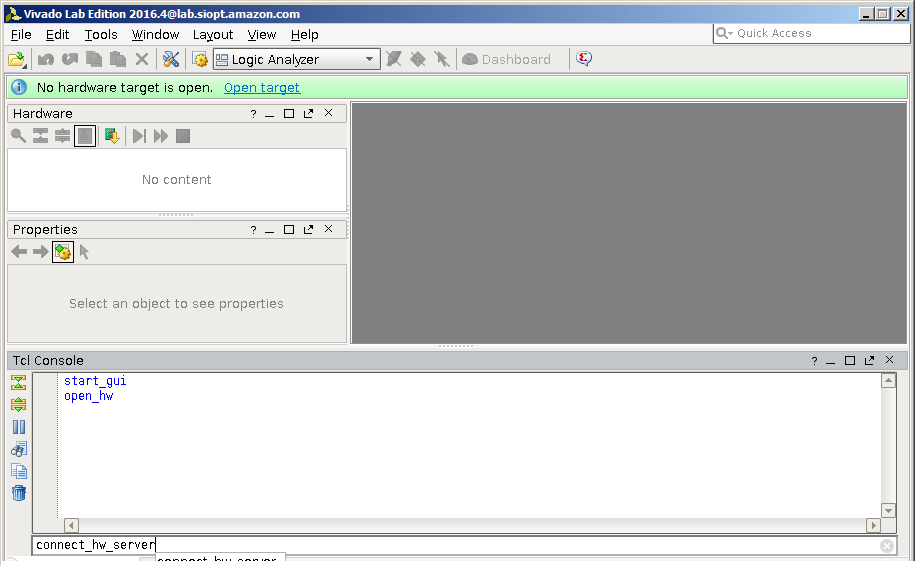Click the Tcl Console scroll right arrow
Viewport: 915px width, 566px height.
pos(874,525)
